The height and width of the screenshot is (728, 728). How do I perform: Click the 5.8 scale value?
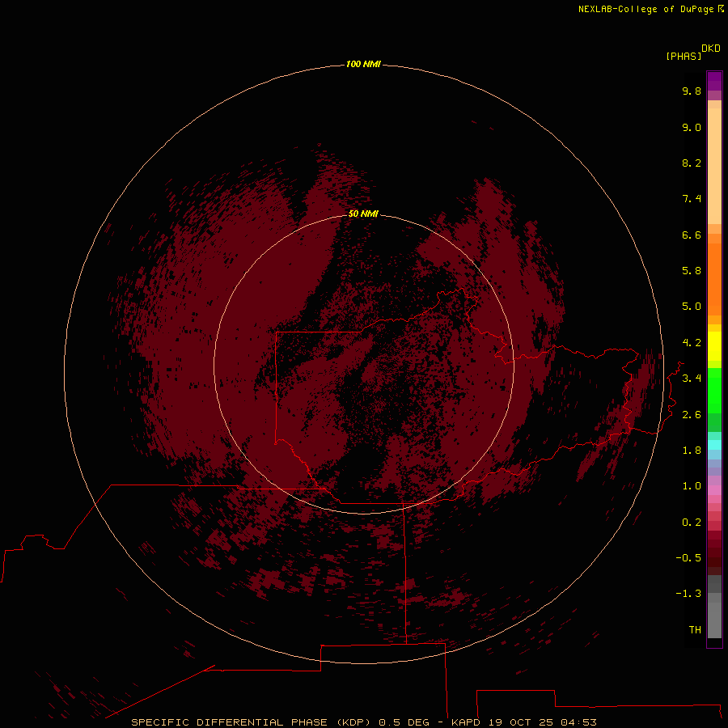692,271
